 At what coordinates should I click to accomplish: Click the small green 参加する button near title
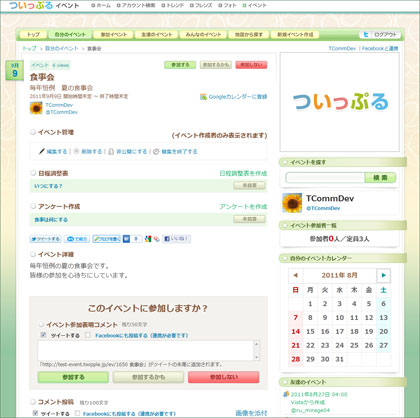click(x=180, y=65)
